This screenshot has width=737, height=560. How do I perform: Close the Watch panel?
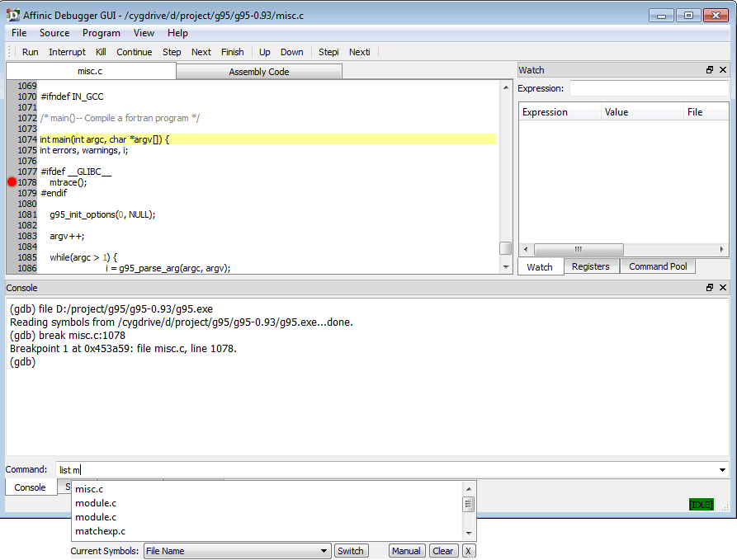723,70
